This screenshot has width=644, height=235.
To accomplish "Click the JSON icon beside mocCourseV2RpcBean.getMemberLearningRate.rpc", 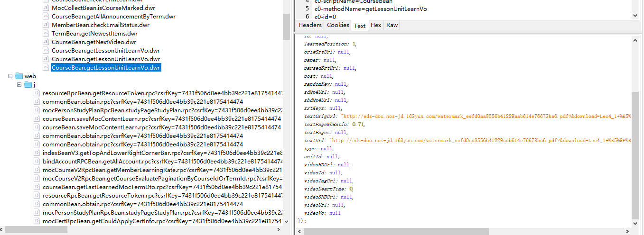I will pos(37,170).
